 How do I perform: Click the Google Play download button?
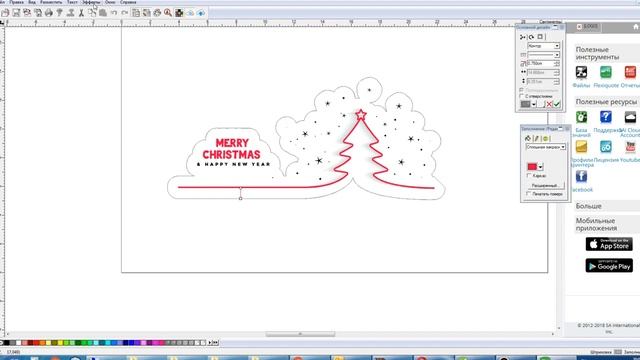609,266
